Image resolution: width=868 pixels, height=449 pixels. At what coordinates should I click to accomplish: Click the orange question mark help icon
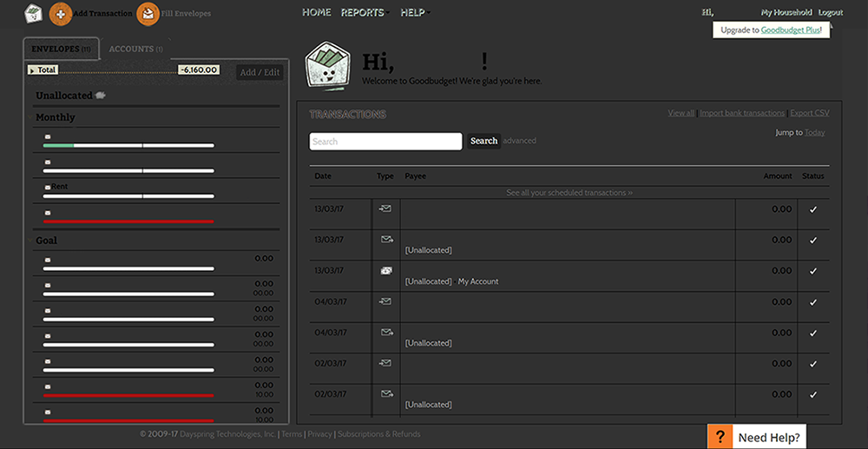(x=720, y=437)
